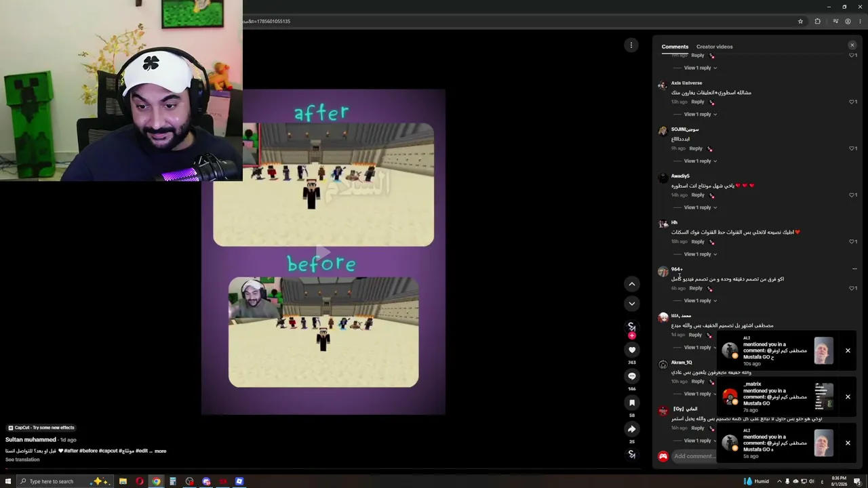Like the video with 743 likes
The image size is (868, 488).
pyautogui.click(x=631, y=350)
